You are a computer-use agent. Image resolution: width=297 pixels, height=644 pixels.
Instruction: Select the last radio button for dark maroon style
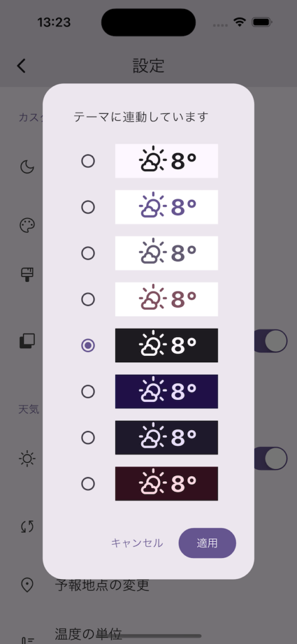pyautogui.click(x=88, y=484)
